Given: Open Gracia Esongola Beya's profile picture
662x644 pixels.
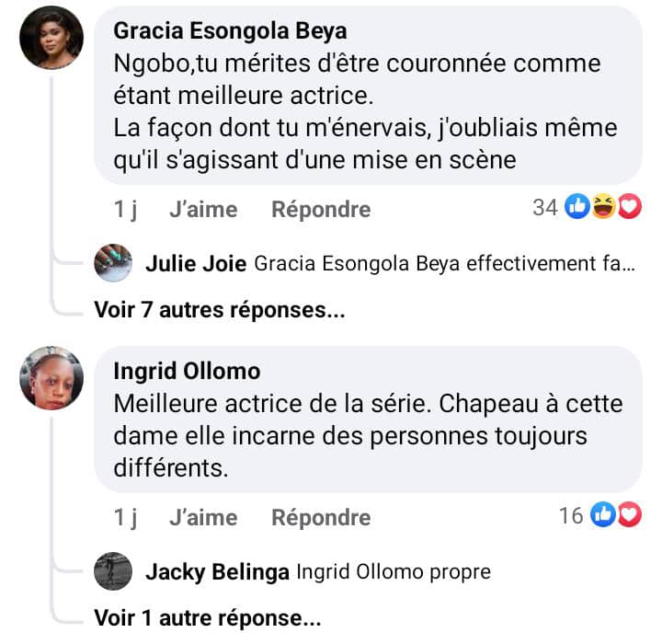Looking at the screenshot, I should pos(51,38).
